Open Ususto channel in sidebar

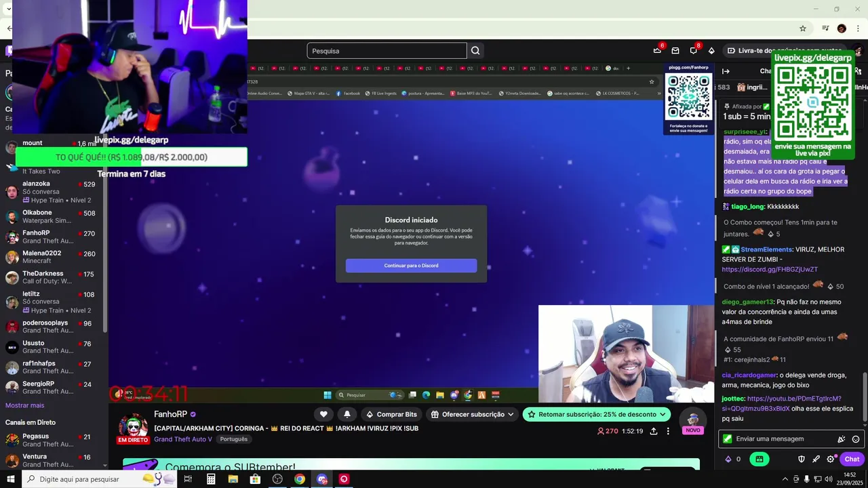click(53, 347)
